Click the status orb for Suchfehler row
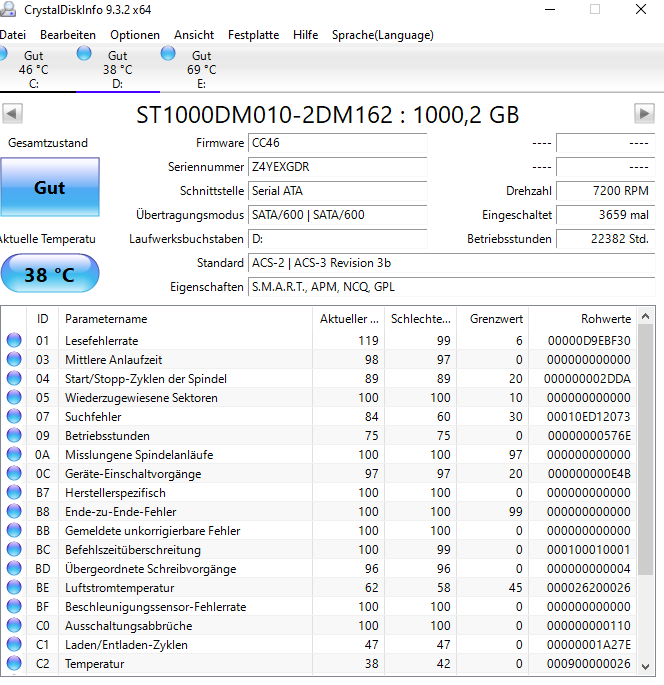Viewport: 664px width, 685px height. coord(14,416)
